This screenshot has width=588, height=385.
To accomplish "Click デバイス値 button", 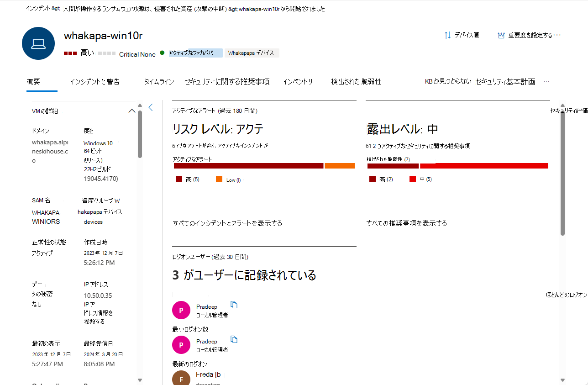I will coord(462,35).
